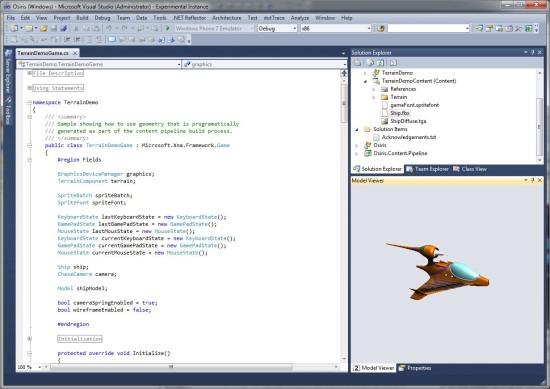Image resolution: width=550 pixels, height=389 pixels.
Task: Collapse the TerrainDemoContent (Content) node
Action: [x=365, y=81]
